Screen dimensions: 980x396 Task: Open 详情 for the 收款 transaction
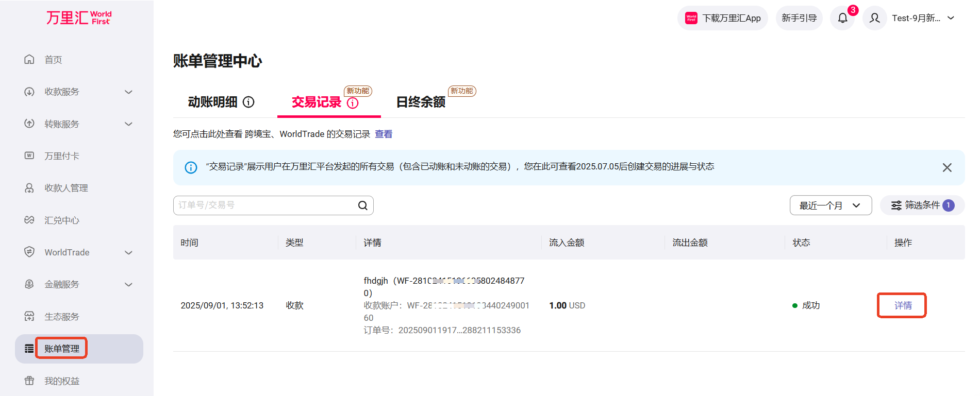[902, 305]
